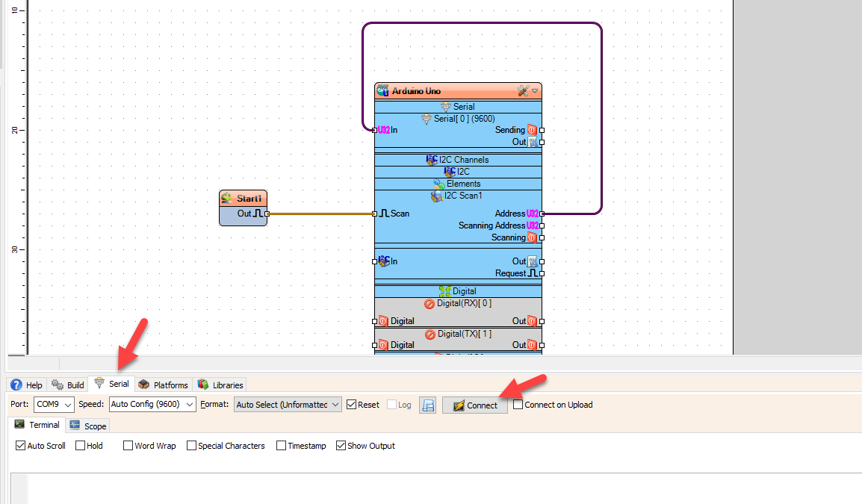This screenshot has width=862, height=504.
Task: Click the Sending output clock icon on Serial
Action: click(x=531, y=129)
